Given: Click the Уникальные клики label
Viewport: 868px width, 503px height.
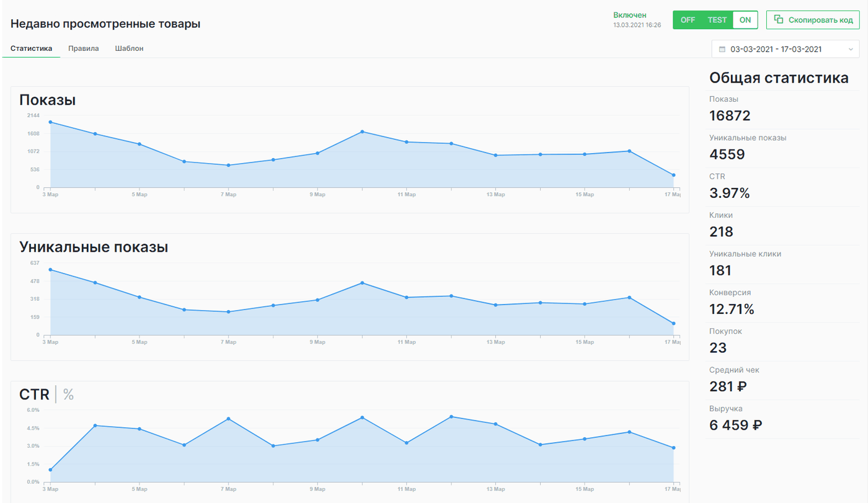Looking at the screenshot, I should [x=745, y=254].
